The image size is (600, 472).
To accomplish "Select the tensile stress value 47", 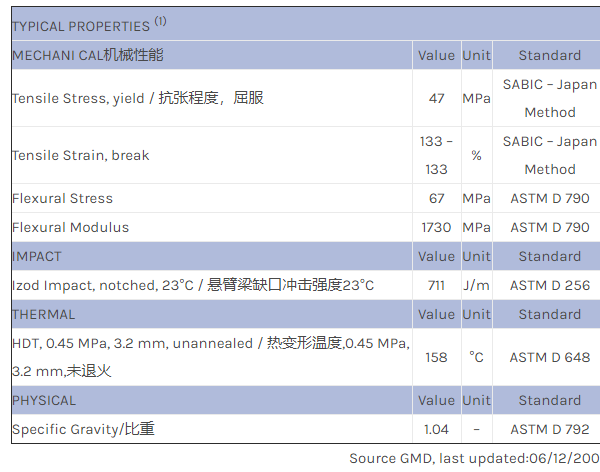I will pyautogui.click(x=436, y=98).
